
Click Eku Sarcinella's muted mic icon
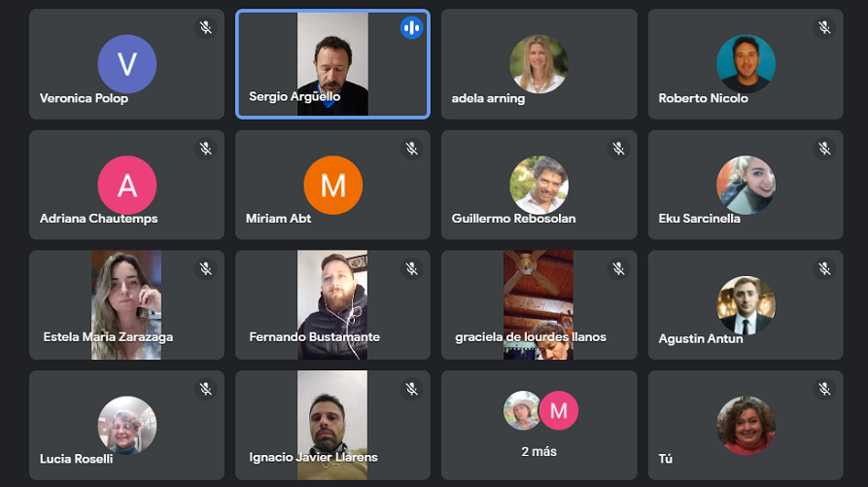pyautogui.click(x=824, y=148)
